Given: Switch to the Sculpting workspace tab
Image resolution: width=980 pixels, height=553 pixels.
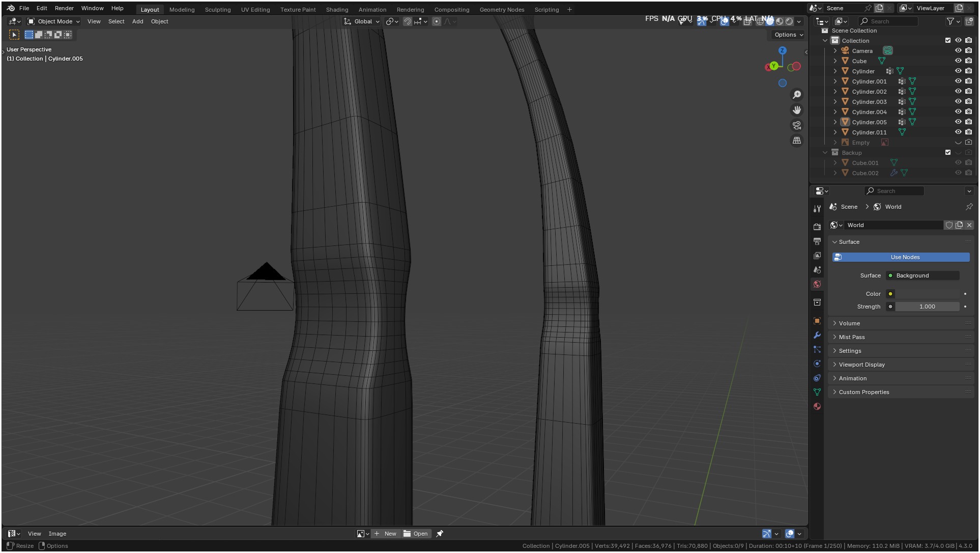Looking at the screenshot, I should 218,10.
